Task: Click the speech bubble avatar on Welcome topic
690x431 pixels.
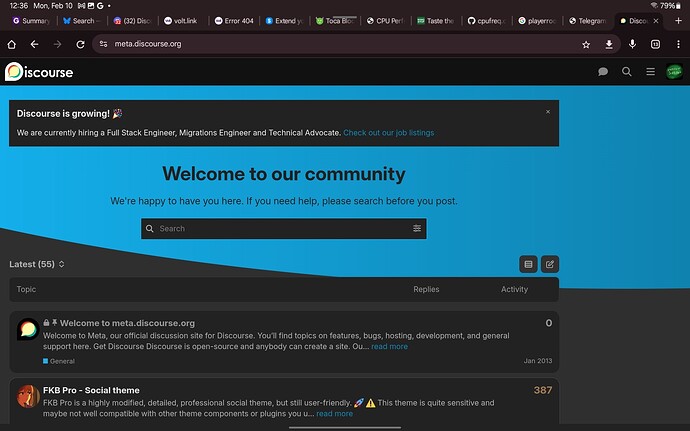Action: tap(28, 329)
